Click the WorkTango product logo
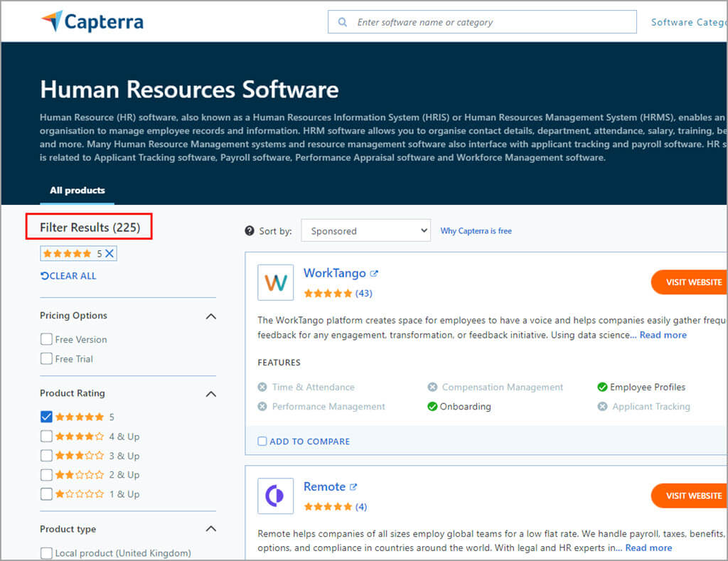Image resolution: width=728 pixels, height=561 pixels. click(276, 282)
